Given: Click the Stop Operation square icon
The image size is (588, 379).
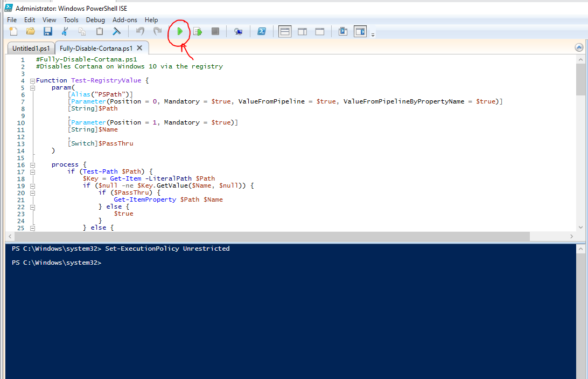Looking at the screenshot, I should (215, 32).
